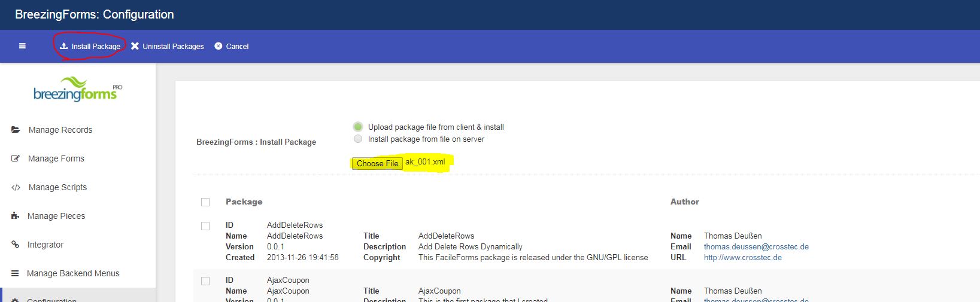Click the Install Package upload icon
The width and height of the screenshot is (980, 302).
point(63,46)
